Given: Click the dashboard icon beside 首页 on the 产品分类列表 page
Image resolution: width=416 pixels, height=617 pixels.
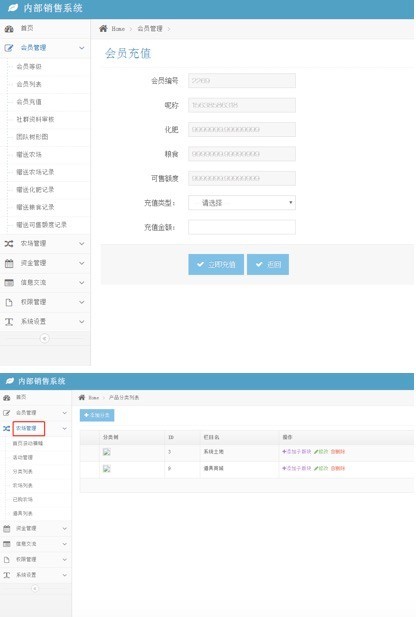Looking at the screenshot, I should [7, 397].
